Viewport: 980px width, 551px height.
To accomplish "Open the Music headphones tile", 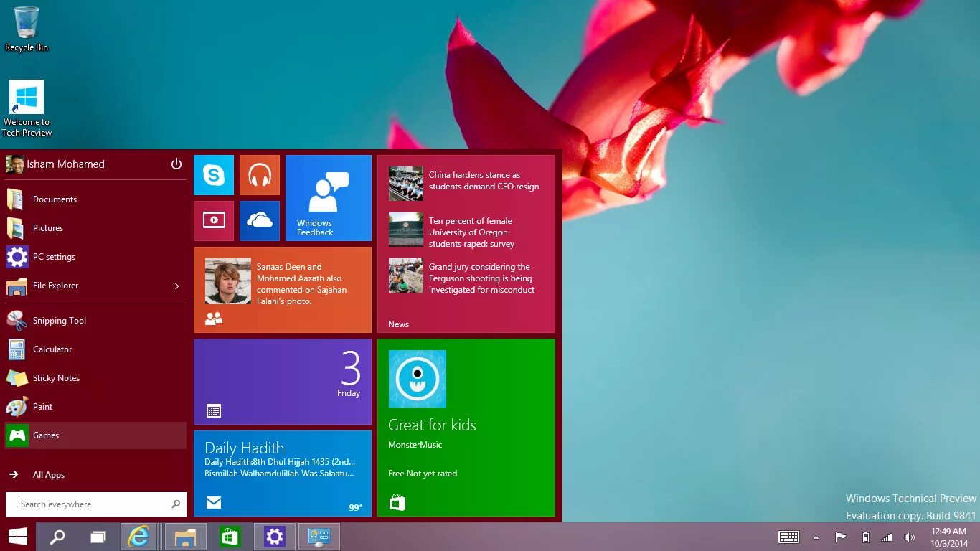I will point(260,175).
